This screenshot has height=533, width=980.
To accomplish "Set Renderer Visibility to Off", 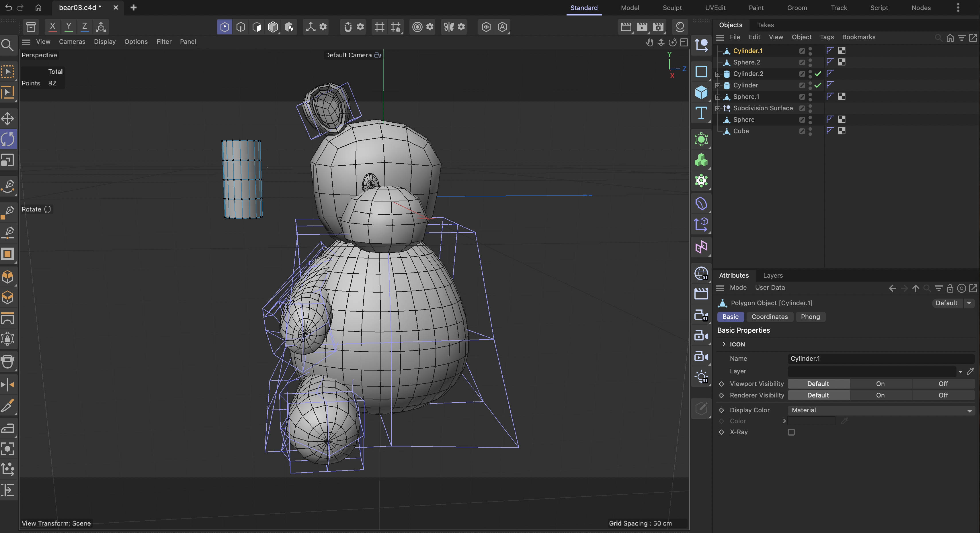I will click(943, 395).
